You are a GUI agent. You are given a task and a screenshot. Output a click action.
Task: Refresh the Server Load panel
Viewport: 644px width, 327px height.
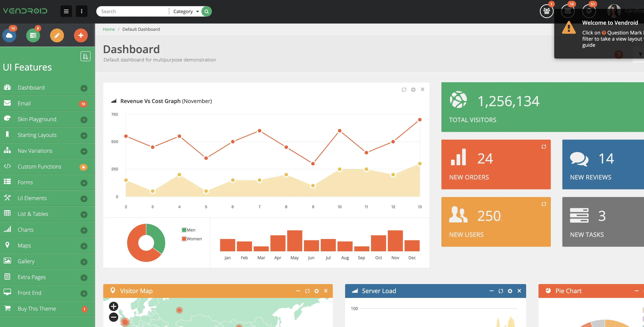point(501,291)
